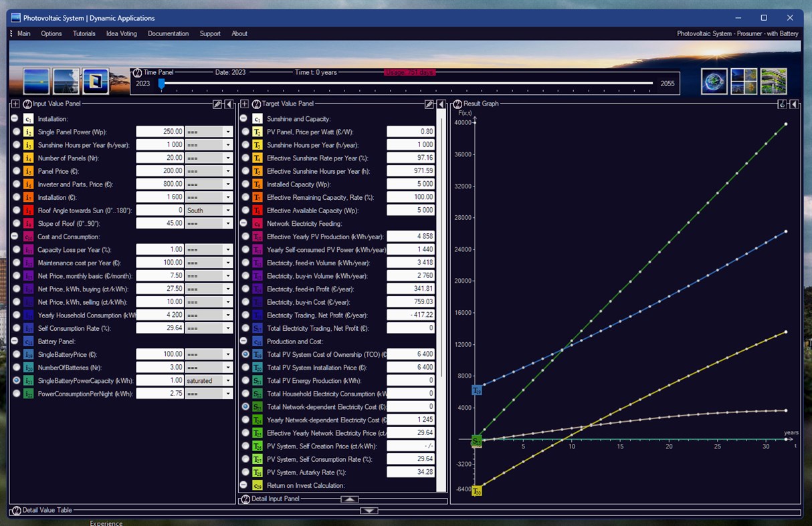Click the Usage 751 days badge
This screenshot has height=526, width=812.
pos(409,72)
